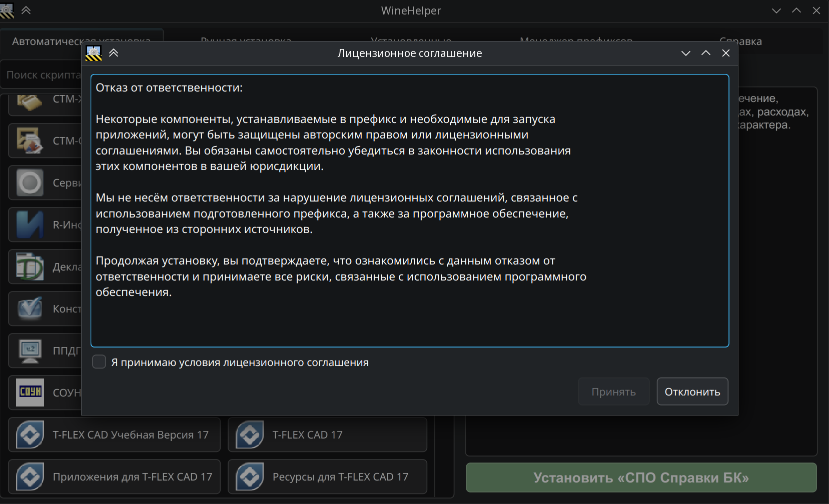829x504 pixels.
Task: Select the monitor ППДГ script icon
Action: pos(30,351)
